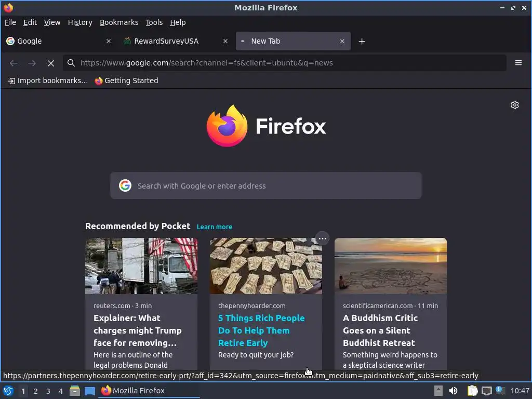532x399 pixels.
Task: Click Mozilla Firefox taskbar entry
Action: (x=149, y=391)
